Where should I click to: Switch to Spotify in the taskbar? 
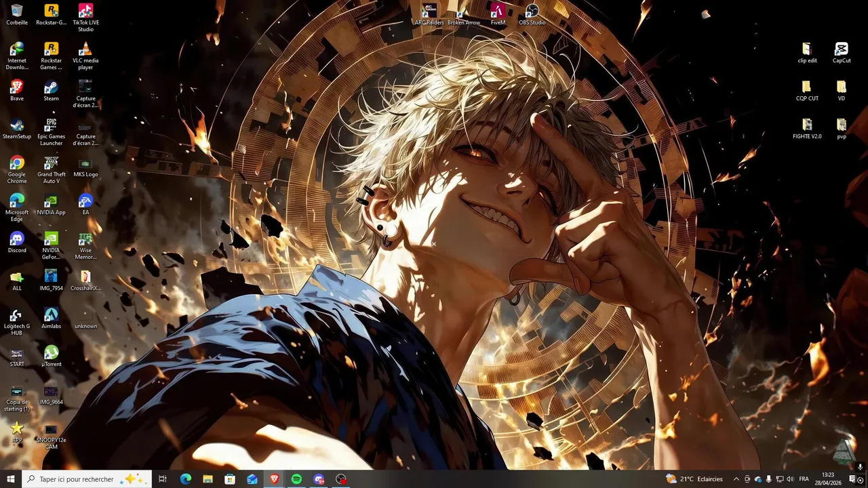(x=296, y=479)
